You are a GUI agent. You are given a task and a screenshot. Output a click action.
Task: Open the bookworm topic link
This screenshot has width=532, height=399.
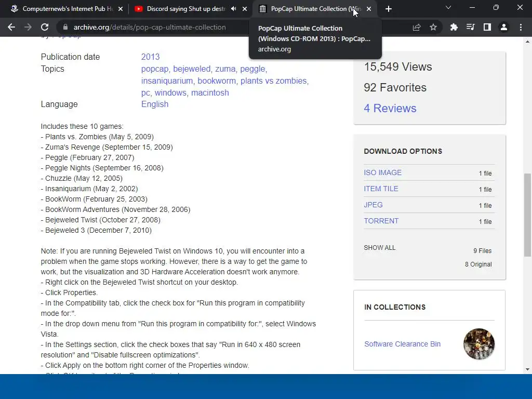(x=217, y=81)
